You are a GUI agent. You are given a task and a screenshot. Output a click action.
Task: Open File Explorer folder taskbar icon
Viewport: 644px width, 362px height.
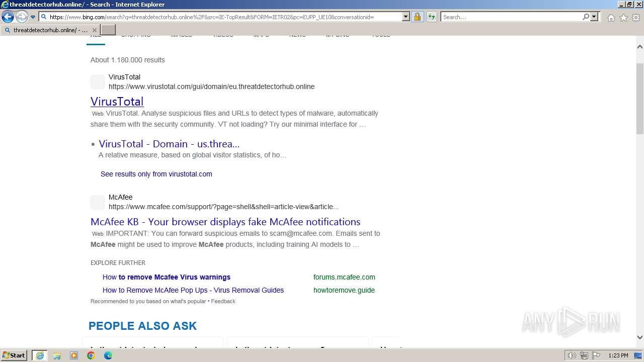tap(57, 355)
